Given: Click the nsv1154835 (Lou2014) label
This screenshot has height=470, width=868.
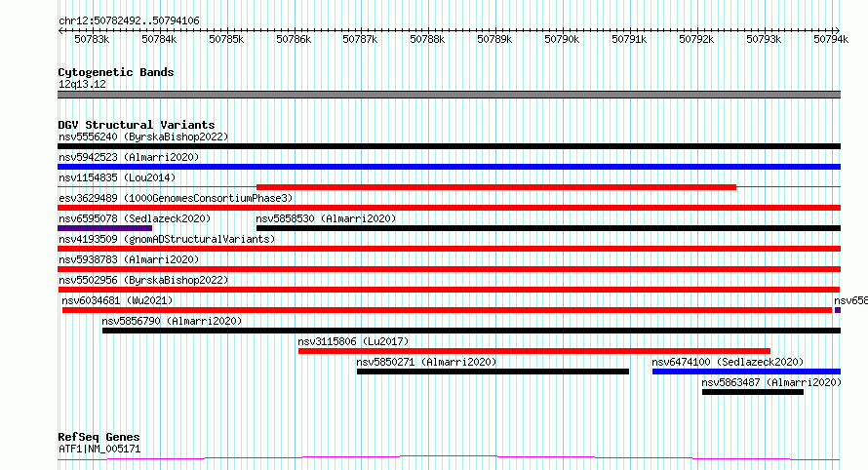Looking at the screenshot, I should (x=117, y=177).
